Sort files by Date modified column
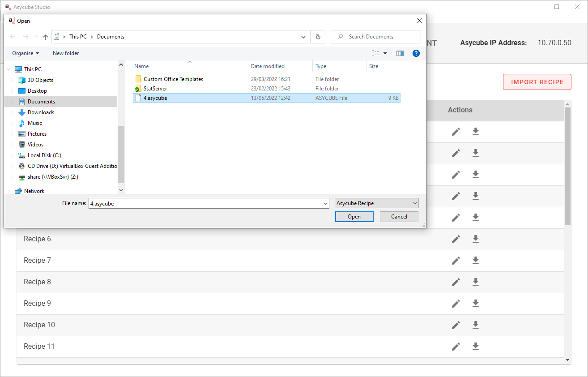 pos(268,66)
